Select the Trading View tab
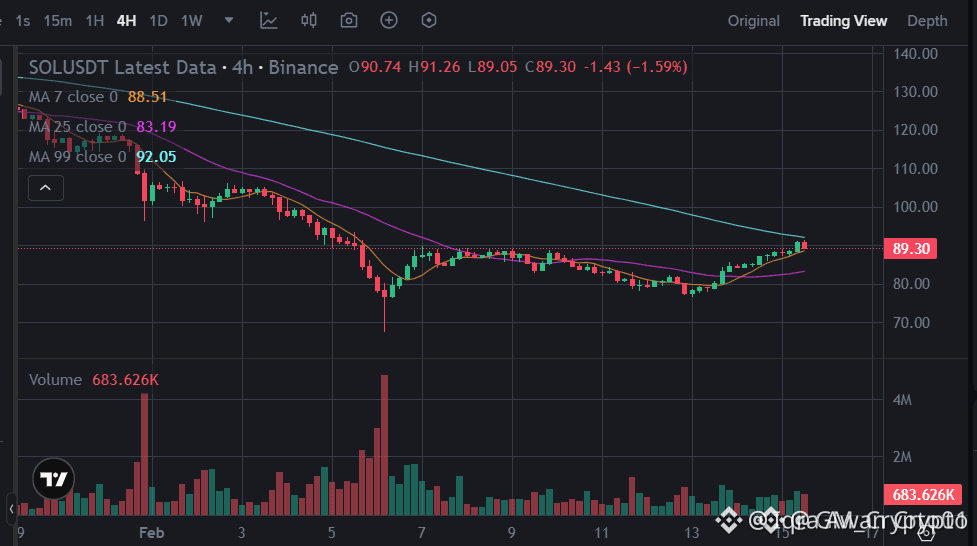977x546 pixels. 843,21
